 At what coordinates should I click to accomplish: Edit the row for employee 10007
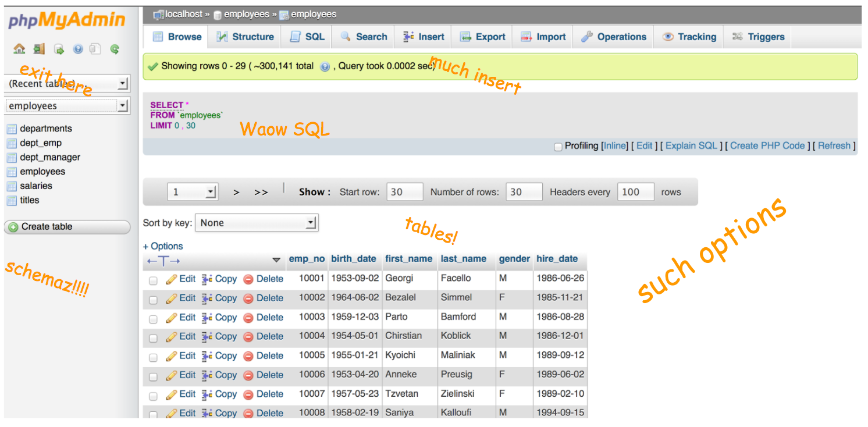tap(181, 394)
